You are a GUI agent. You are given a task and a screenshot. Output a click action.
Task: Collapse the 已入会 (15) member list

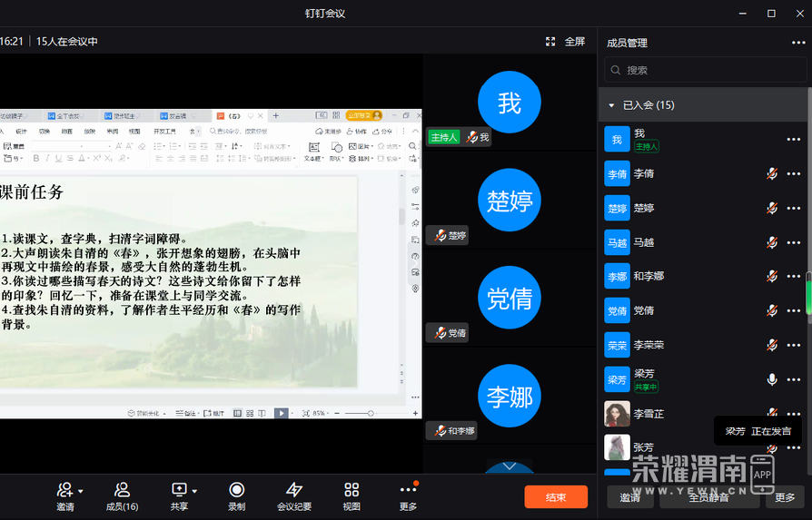tap(612, 105)
